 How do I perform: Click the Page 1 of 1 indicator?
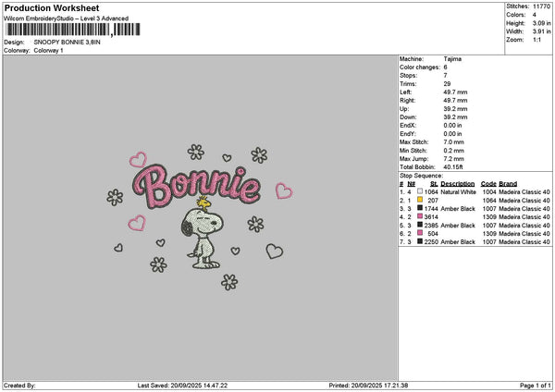(x=536, y=386)
